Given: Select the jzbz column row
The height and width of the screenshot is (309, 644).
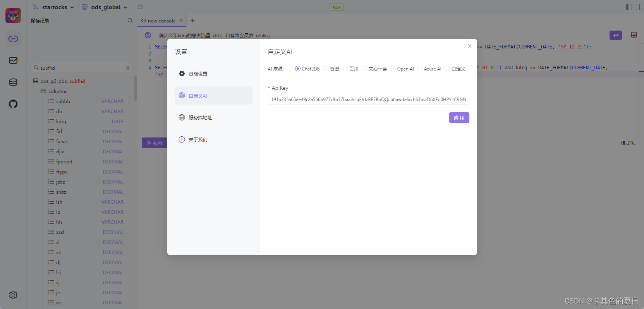Looking at the screenshot, I should pos(86,182).
